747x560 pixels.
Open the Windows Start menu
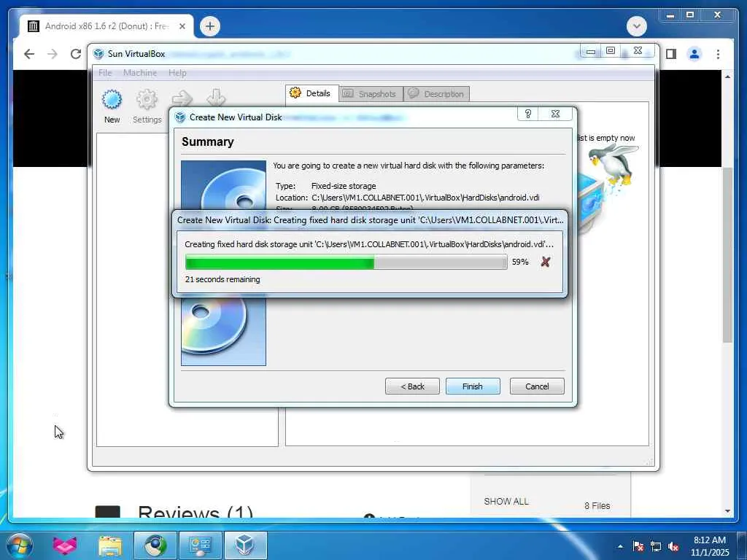[19, 545]
